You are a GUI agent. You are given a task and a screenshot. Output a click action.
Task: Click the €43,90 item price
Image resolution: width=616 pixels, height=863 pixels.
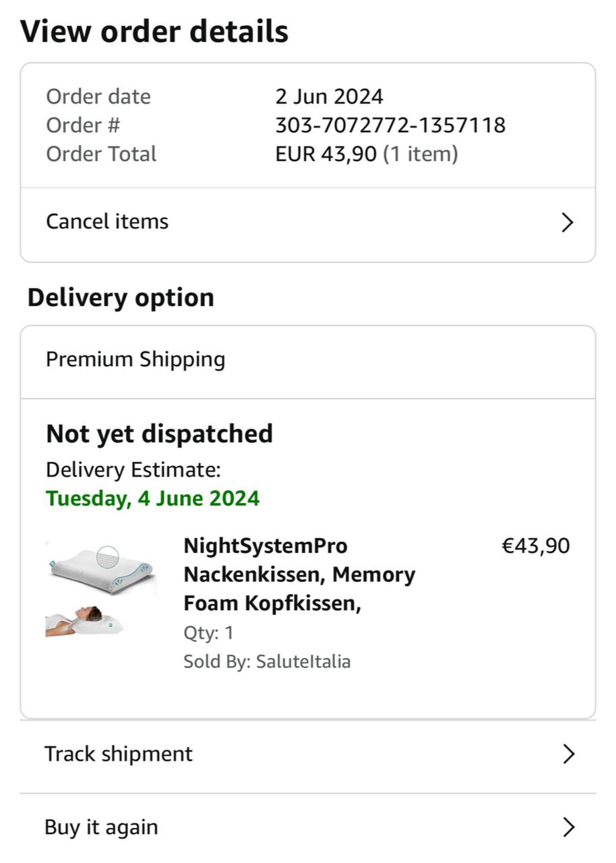pyautogui.click(x=536, y=546)
